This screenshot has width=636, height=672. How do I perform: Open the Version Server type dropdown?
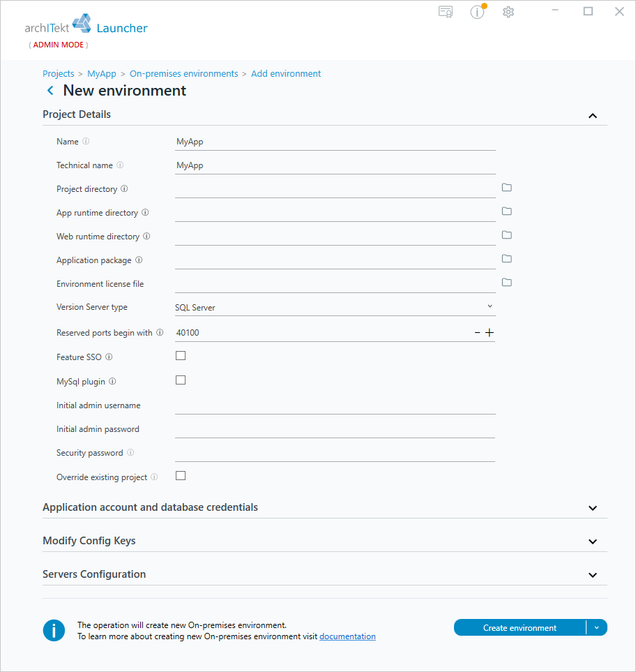tap(335, 307)
